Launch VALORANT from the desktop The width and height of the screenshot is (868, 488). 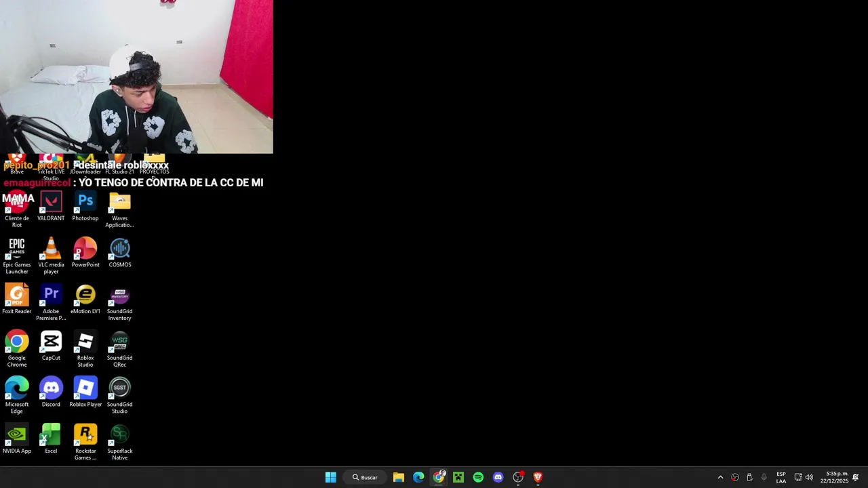51,206
